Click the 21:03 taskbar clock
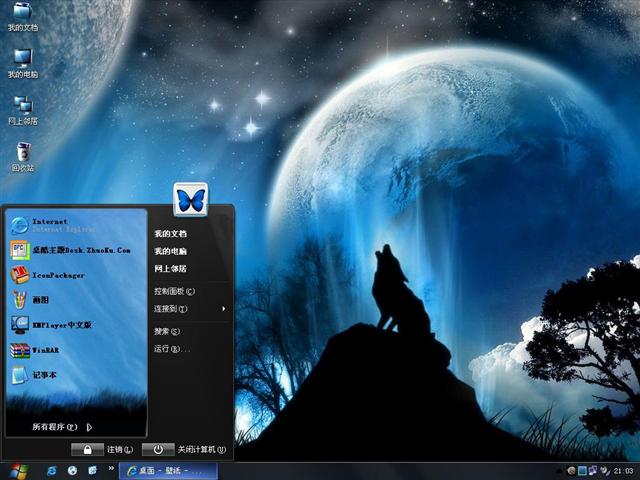This screenshot has width=640, height=480. coord(623,471)
